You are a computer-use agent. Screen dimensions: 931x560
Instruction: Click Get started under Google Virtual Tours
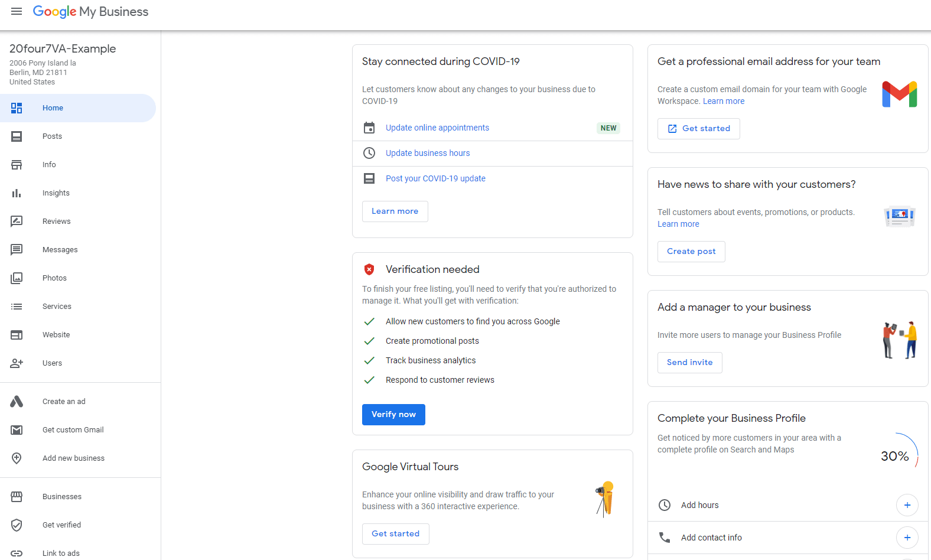pyautogui.click(x=395, y=534)
